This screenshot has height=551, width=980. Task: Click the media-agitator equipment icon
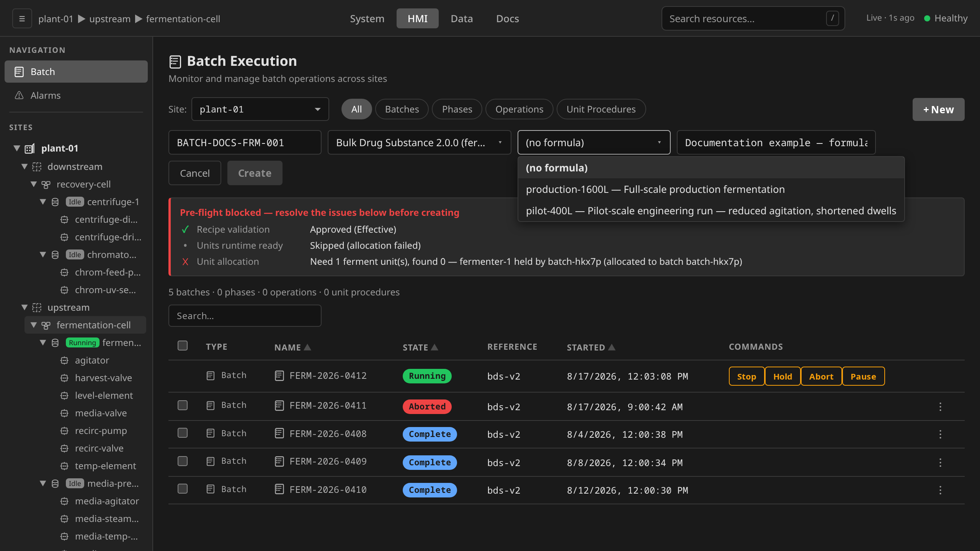coord(64,501)
